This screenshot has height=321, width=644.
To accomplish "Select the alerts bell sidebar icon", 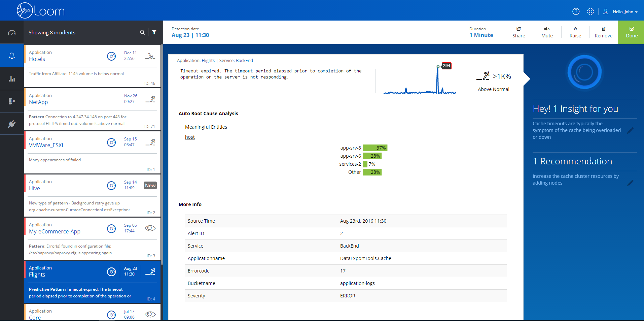I will coord(12,56).
